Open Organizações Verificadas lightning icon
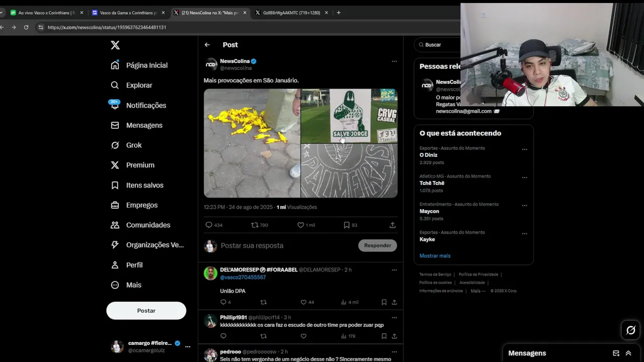 pos(115,245)
